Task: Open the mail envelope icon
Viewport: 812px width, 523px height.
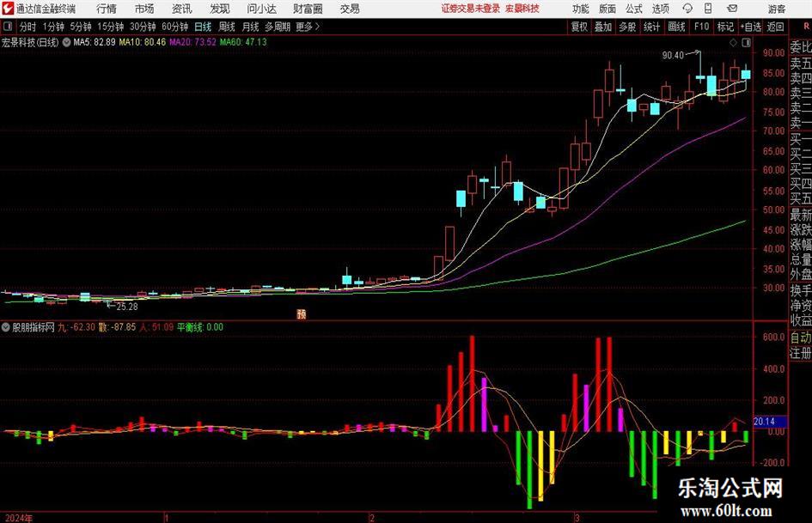Action: pos(732,9)
